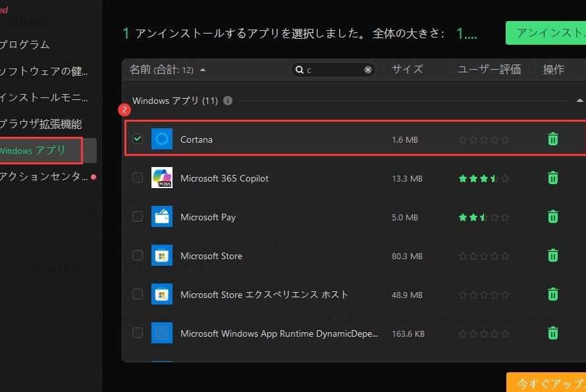This screenshot has width=586, height=392.
Task: Click trash icon in Microsoft Store 80.3 MB row
Action: point(552,255)
